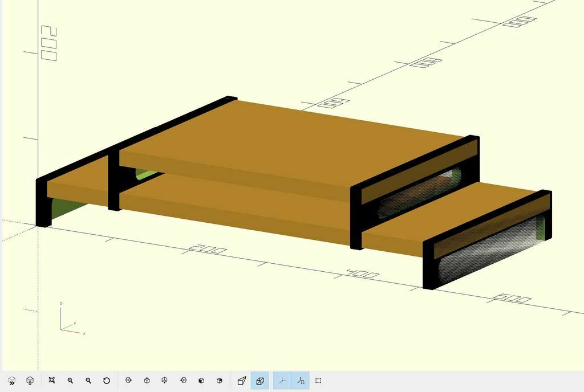Viewport: 584px width, 392px height.
Task: Open the View All zoom icon
Action: (52, 381)
